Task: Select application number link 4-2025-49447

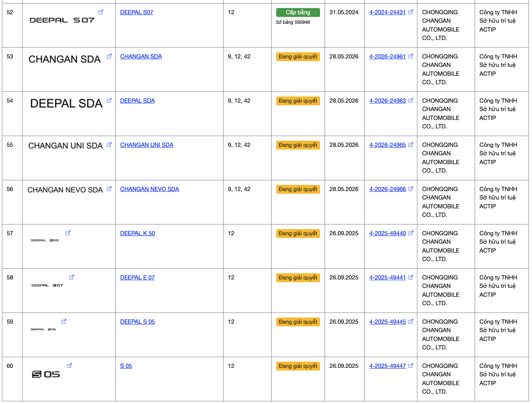Action: click(x=387, y=366)
